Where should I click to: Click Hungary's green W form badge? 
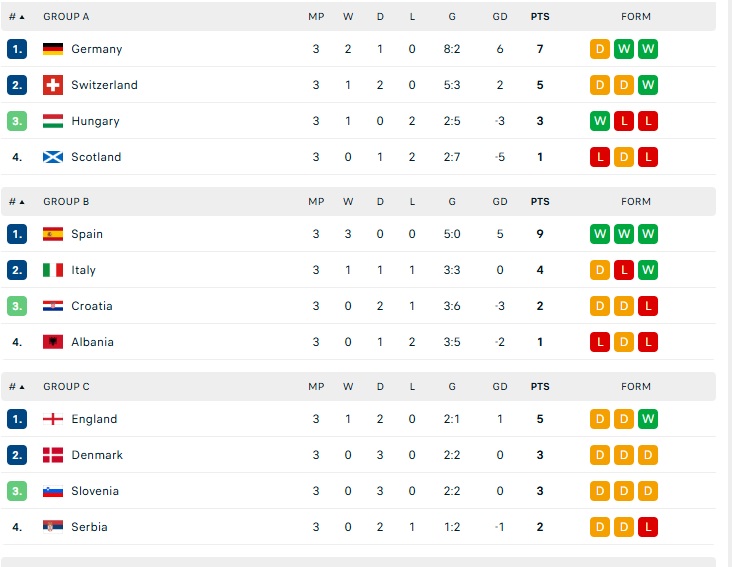point(600,121)
